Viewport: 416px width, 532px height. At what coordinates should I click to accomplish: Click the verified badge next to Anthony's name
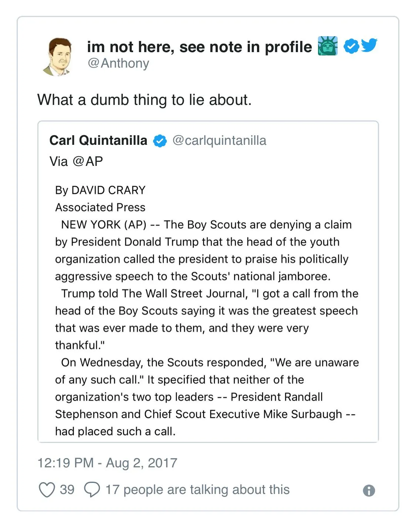(351, 46)
